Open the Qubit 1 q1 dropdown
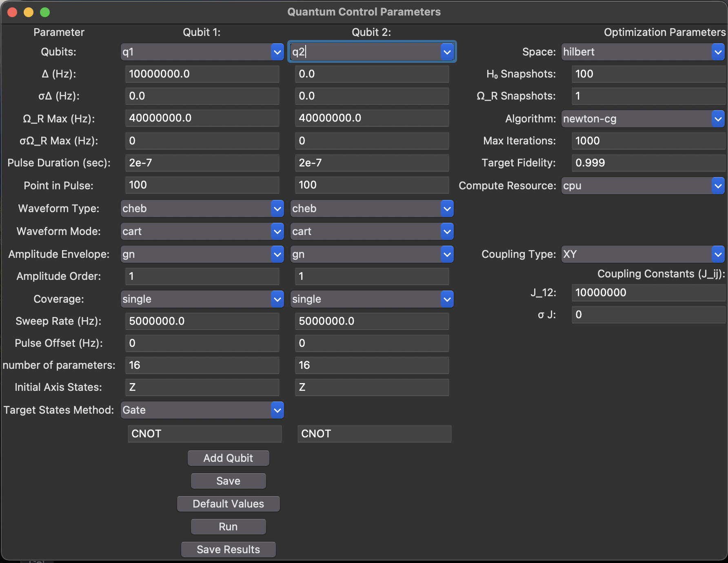This screenshot has height=563, width=728. (x=202, y=52)
